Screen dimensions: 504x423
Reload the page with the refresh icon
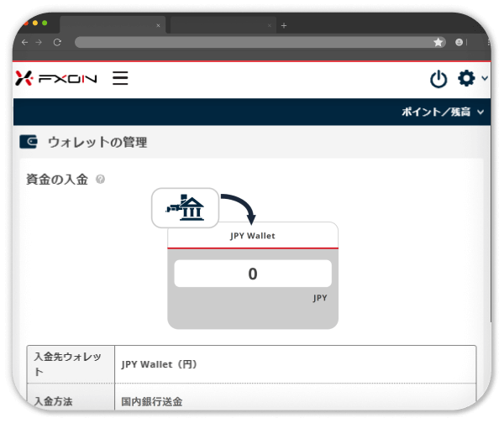point(57,43)
